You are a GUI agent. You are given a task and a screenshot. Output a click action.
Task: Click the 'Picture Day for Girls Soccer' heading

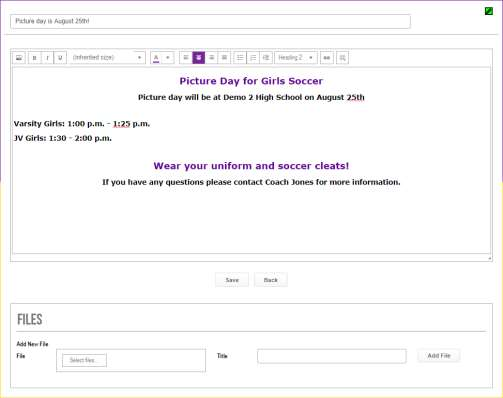point(251,81)
